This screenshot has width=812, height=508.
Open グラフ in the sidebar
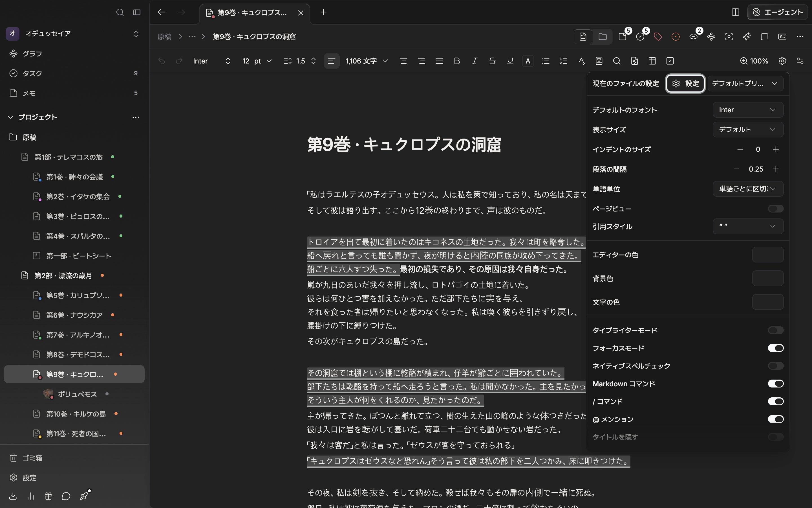point(74,54)
